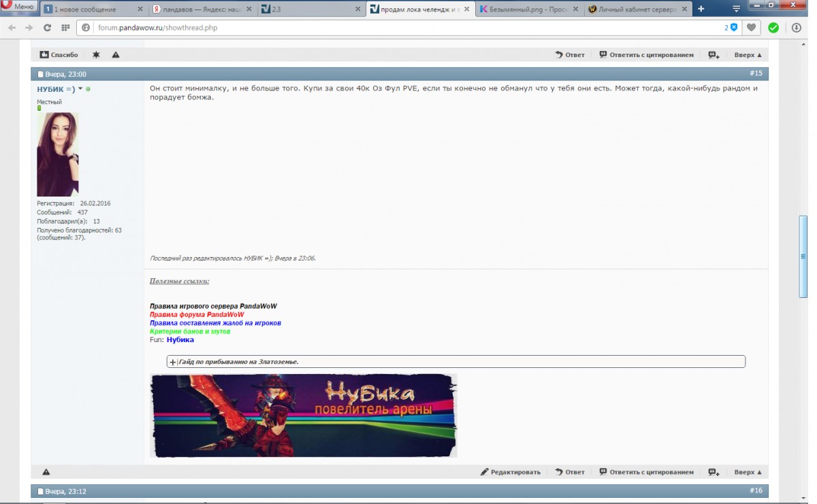Image resolution: width=817 pixels, height=504 pixels.
Task: Switch to the 'Личный кабинет сервера' tab
Action: pos(638,10)
